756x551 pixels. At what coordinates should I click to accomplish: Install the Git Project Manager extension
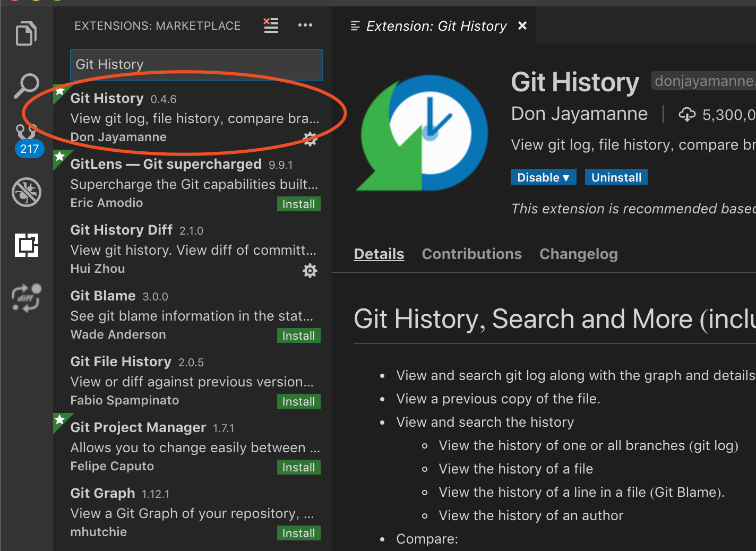tap(299, 467)
